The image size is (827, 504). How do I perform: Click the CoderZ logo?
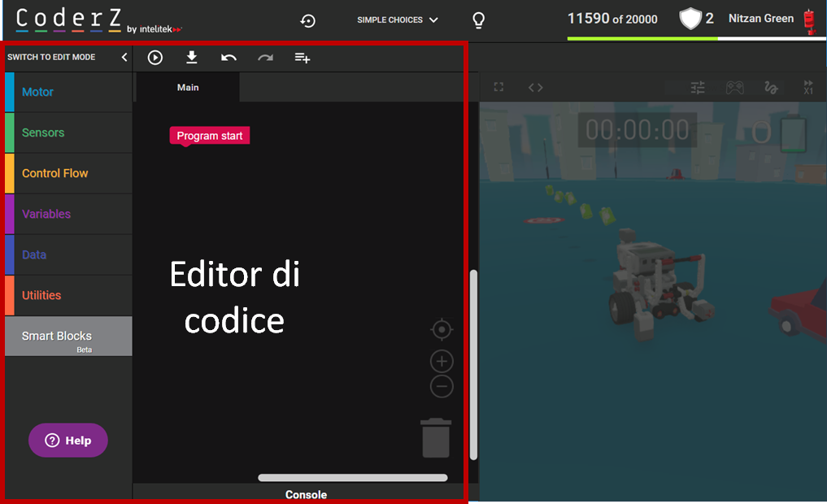pos(68,20)
